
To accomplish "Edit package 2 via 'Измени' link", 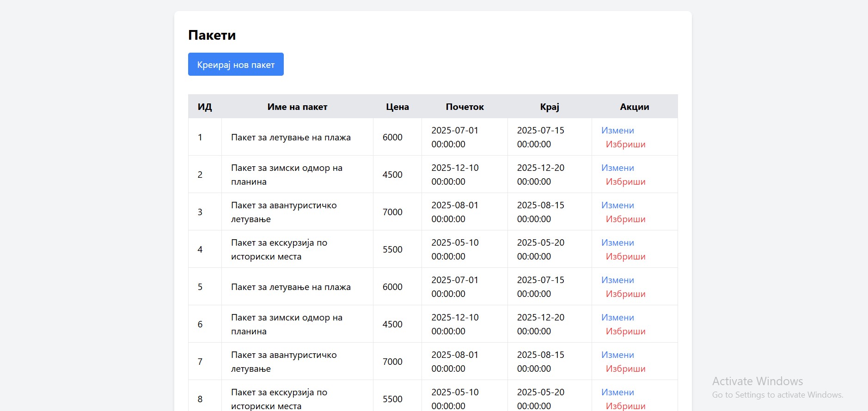I will 617,168.
